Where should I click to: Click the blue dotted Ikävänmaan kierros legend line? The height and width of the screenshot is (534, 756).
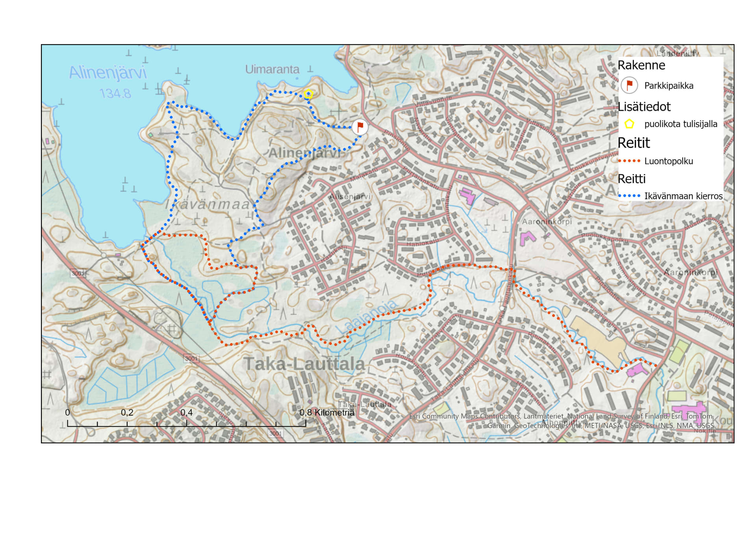coord(629,196)
